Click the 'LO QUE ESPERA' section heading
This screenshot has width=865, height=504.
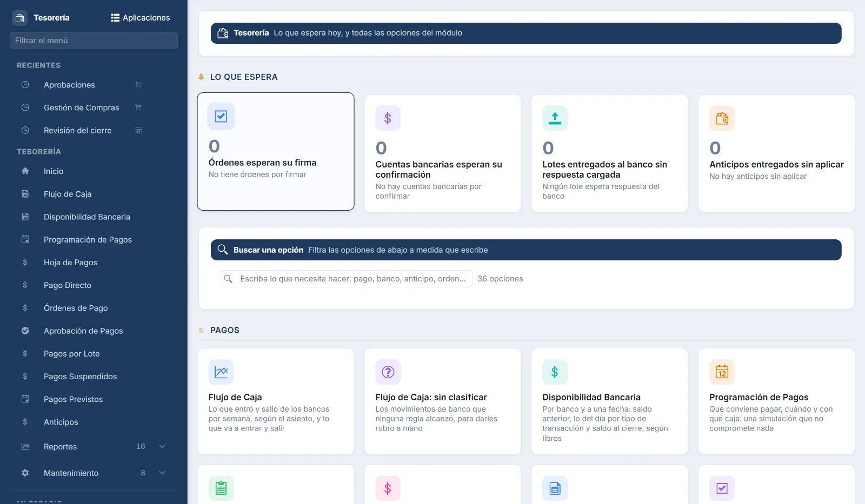244,77
